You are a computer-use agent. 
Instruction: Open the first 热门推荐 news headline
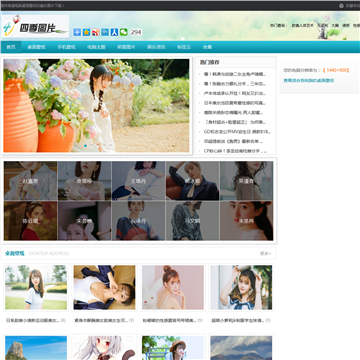tap(235, 74)
